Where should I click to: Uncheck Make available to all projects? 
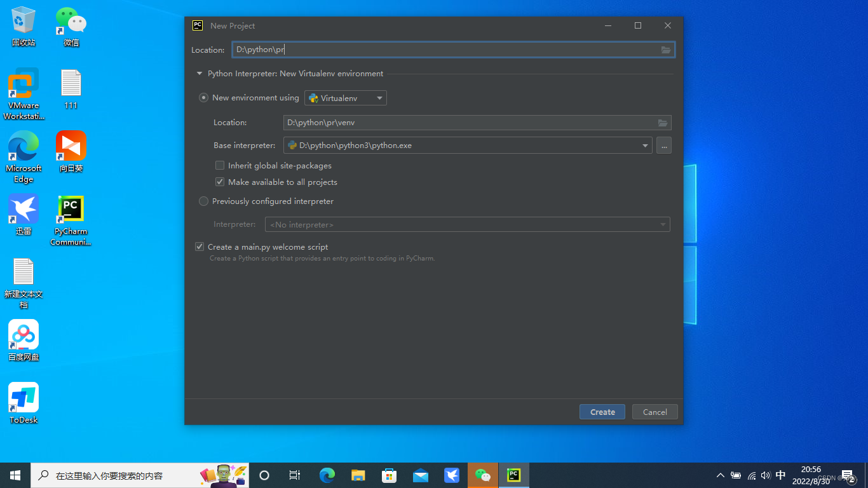[x=220, y=182]
